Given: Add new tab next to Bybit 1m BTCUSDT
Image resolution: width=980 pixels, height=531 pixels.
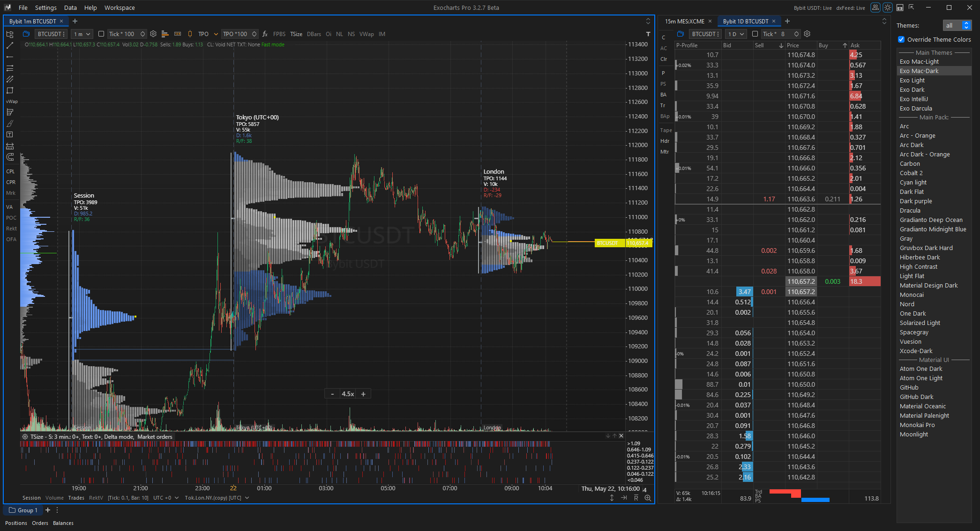Looking at the screenshot, I should pyautogui.click(x=75, y=21).
